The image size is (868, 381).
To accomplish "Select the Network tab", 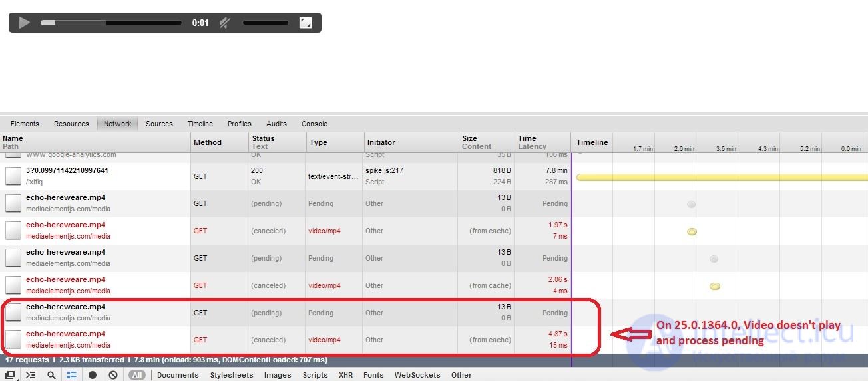I will (x=117, y=124).
